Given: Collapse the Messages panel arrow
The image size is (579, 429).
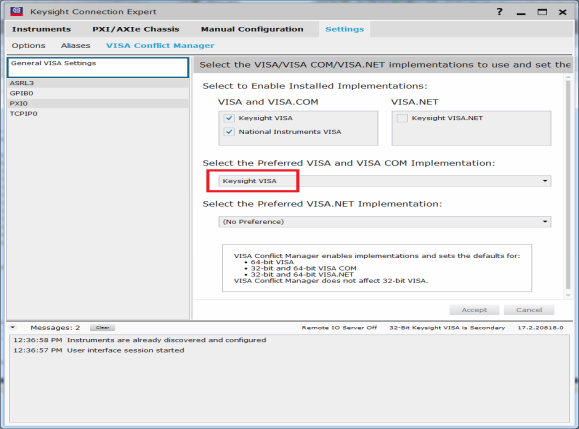Looking at the screenshot, I should tap(13, 327).
